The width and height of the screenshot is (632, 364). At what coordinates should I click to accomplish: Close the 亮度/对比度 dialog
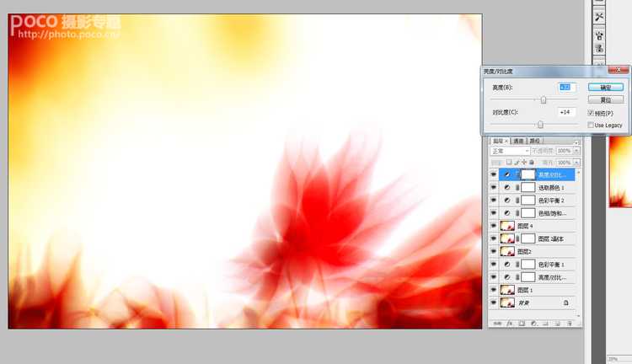618,70
